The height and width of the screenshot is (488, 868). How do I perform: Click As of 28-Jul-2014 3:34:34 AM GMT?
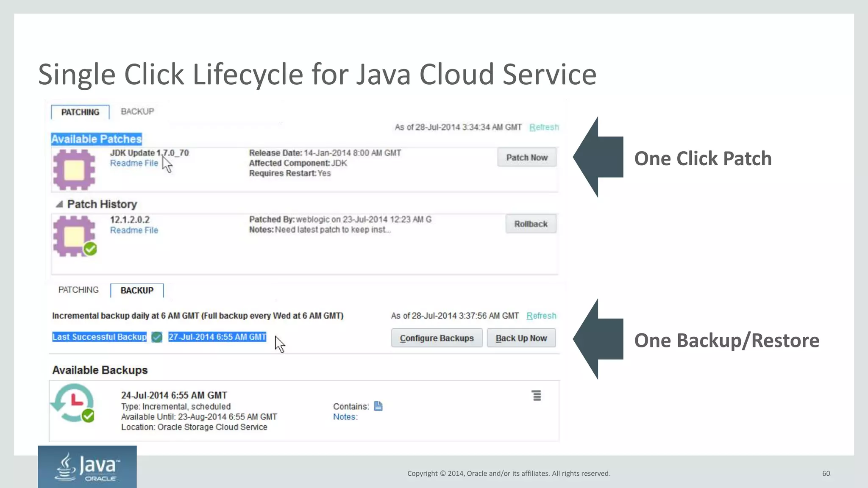click(x=458, y=127)
